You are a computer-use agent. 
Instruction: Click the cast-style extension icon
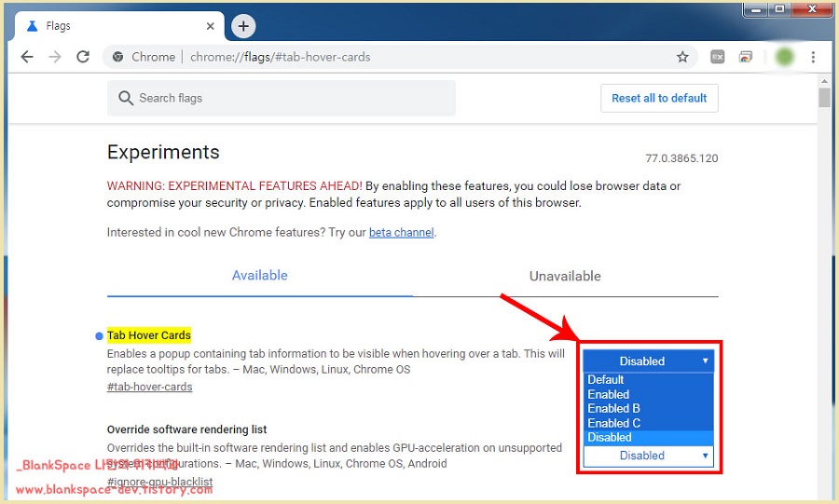point(746,57)
